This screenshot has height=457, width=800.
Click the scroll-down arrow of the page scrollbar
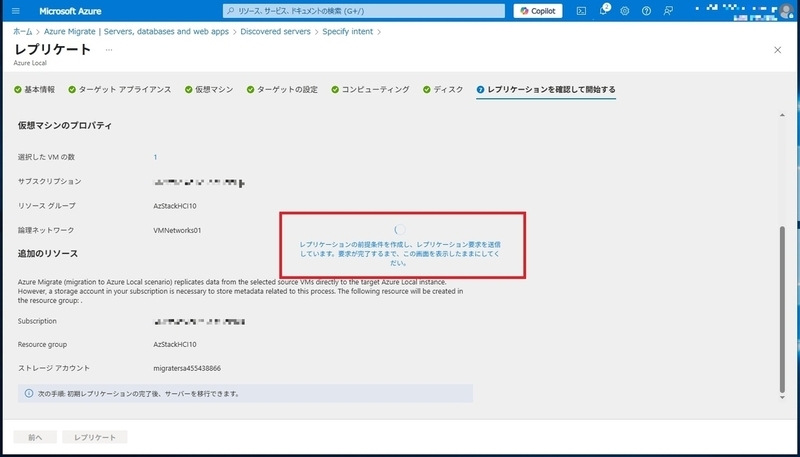[783, 397]
